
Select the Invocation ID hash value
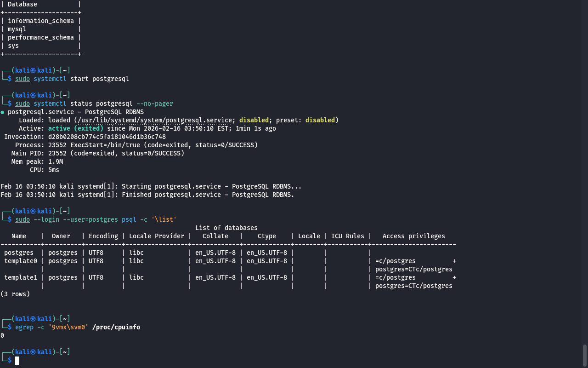coord(107,137)
